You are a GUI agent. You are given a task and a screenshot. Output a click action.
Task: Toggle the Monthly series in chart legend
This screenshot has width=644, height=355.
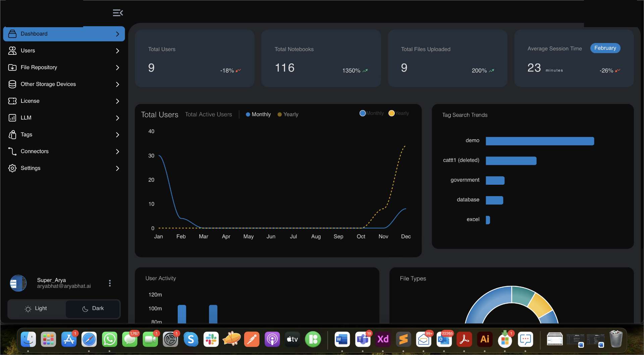(372, 113)
